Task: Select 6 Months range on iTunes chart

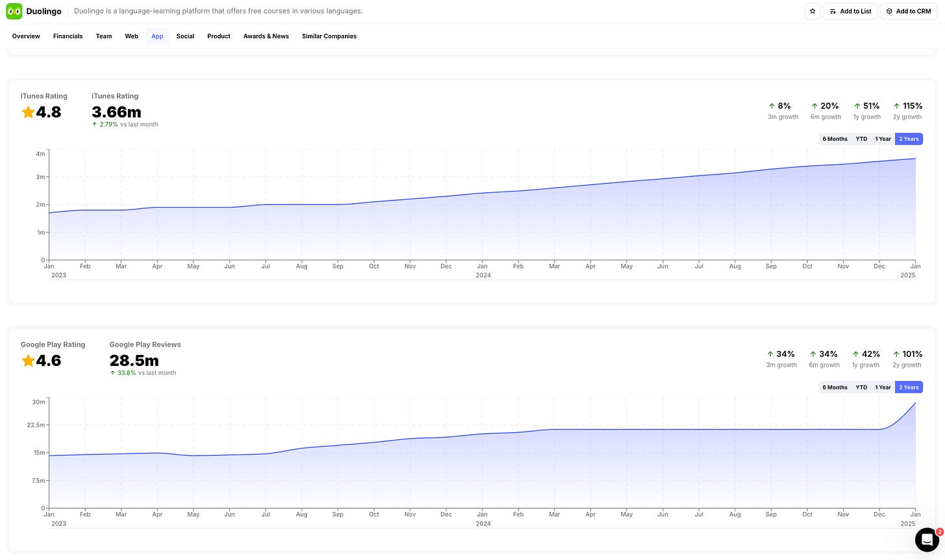Action: coord(835,139)
